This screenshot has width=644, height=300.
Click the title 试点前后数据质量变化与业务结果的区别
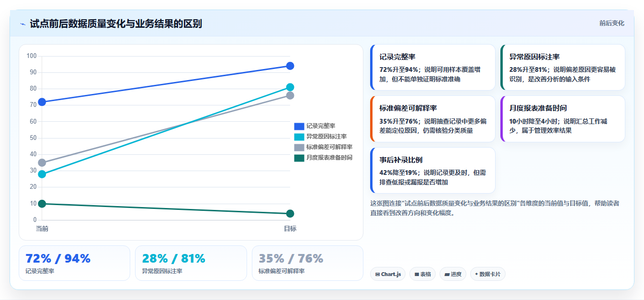tap(115, 23)
